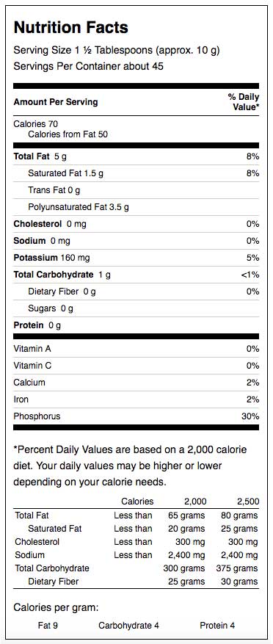Click the Cholesterol 0 mg row
The image size is (273, 644).
(136, 224)
